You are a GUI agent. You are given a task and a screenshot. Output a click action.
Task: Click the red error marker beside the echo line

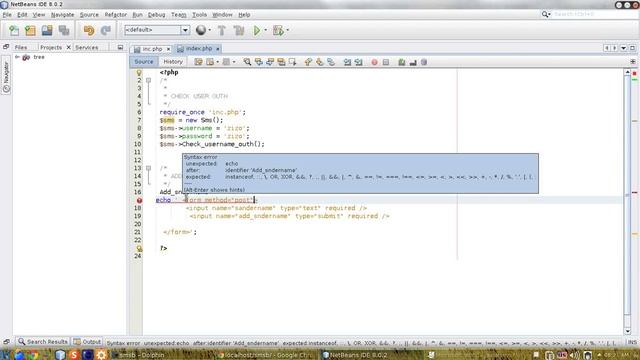pos(139,200)
